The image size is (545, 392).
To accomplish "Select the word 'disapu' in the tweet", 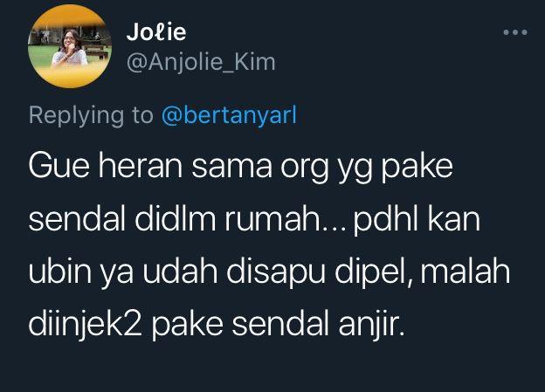I will coord(276,272).
